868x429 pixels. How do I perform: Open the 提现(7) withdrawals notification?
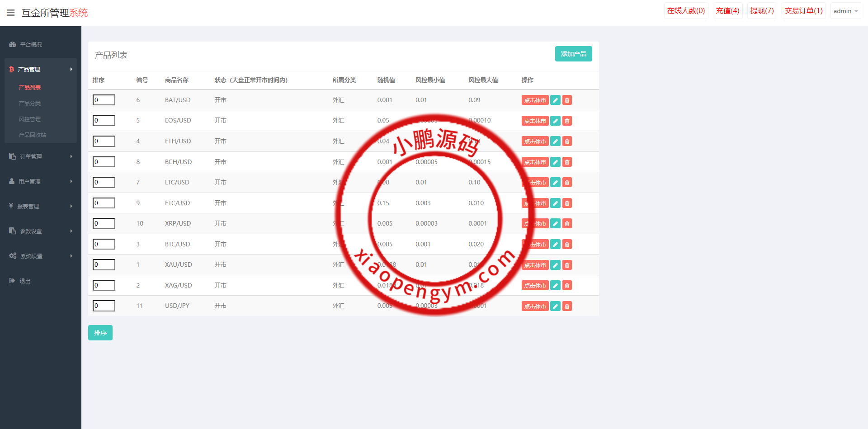coord(762,11)
